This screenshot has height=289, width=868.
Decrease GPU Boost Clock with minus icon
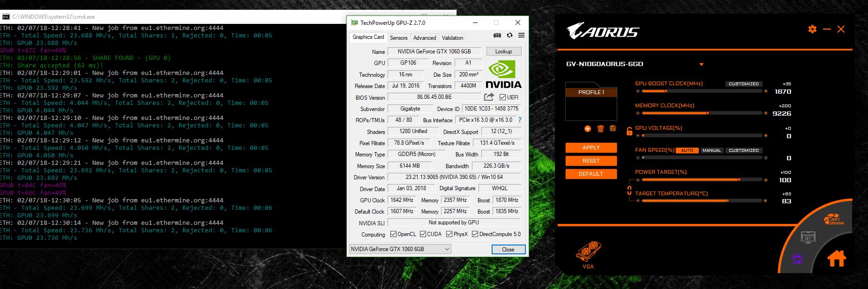(x=638, y=91)
